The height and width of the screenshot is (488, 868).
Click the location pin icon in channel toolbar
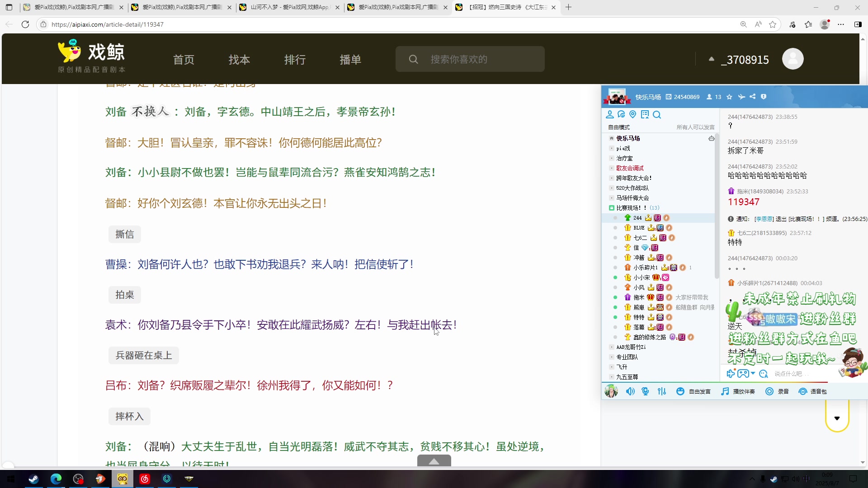pyautogui.click(x=633, y=114)
